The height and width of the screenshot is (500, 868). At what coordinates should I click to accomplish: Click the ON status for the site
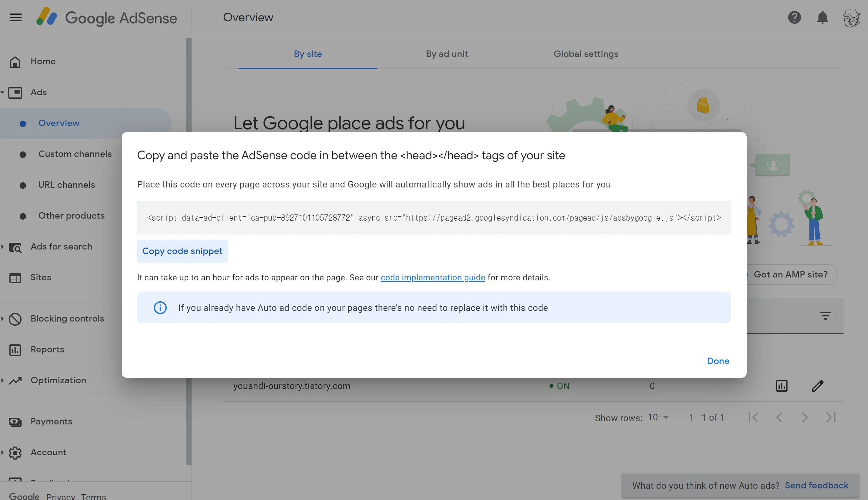click(559, 386)
